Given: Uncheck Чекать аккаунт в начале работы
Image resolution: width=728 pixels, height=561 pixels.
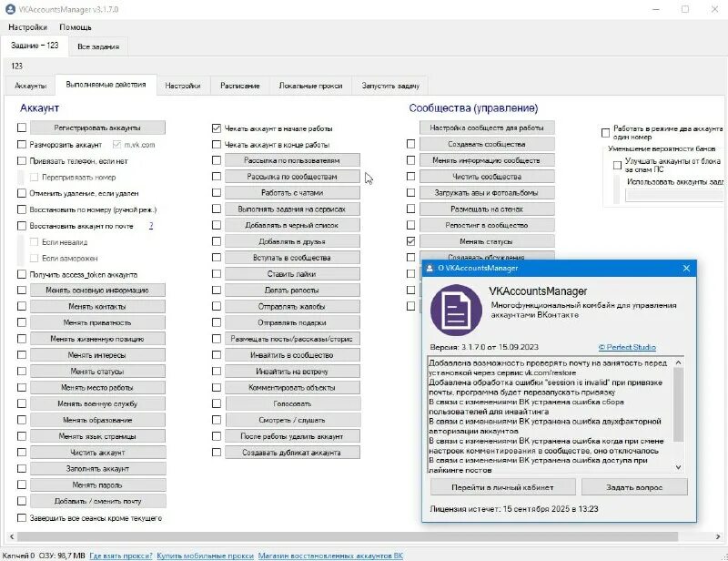Looking at the screenshot, I should click(217, 128).
